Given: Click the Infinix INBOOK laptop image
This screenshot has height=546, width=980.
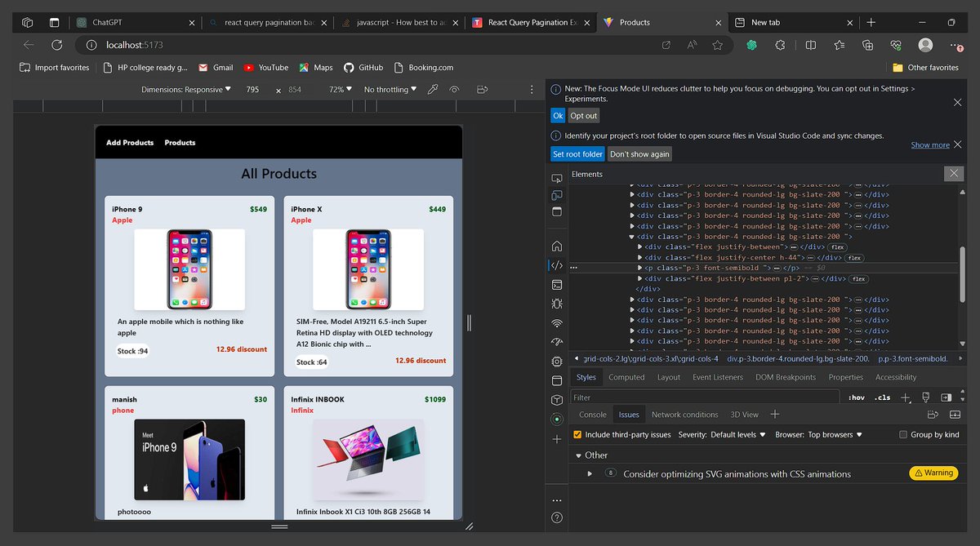Looking at the screenshot, I should tap(368, 459).
